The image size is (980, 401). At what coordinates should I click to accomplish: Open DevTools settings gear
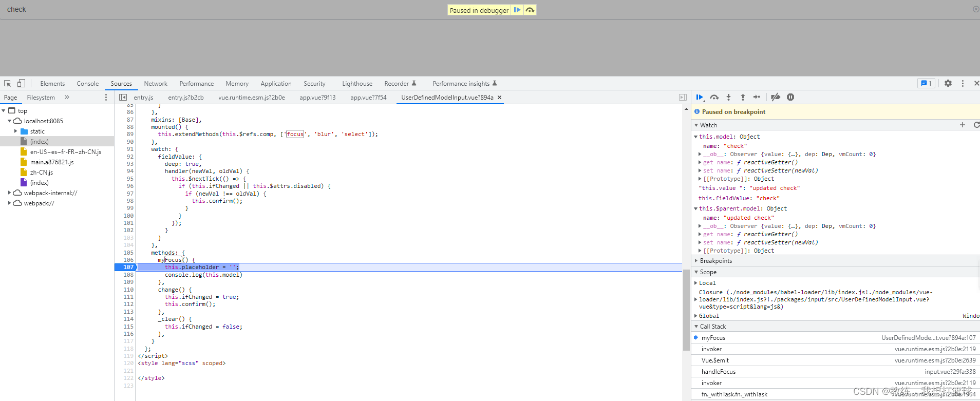[948, 83]
